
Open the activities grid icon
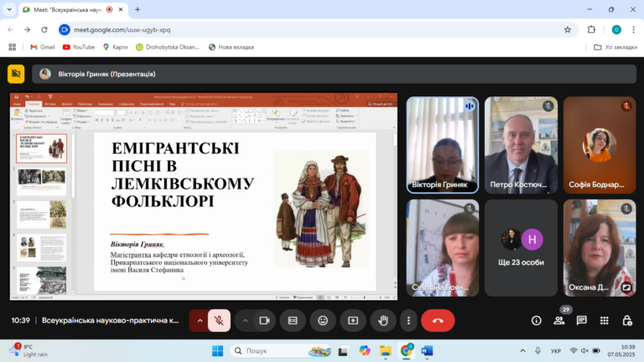click(604, 321)
